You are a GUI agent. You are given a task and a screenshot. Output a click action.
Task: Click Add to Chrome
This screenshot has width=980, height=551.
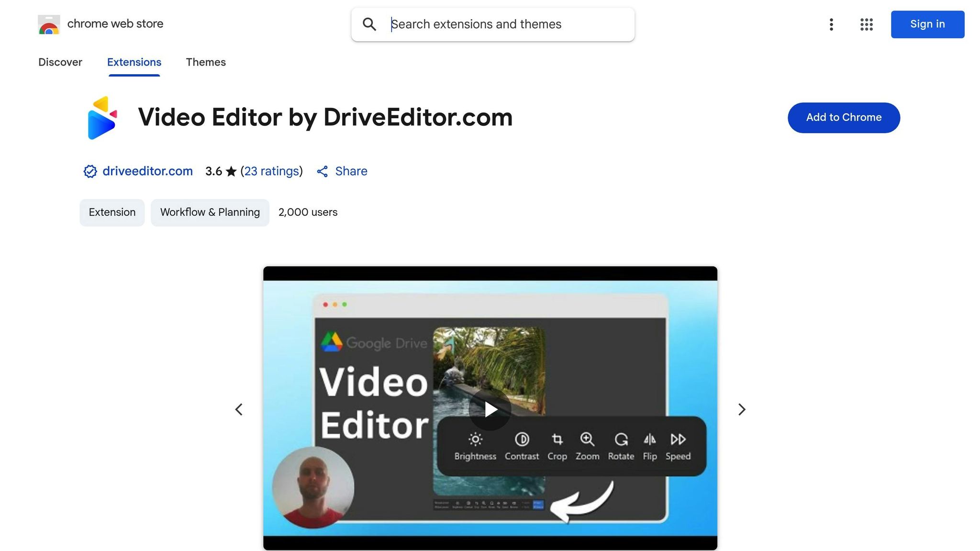[844, 118]
